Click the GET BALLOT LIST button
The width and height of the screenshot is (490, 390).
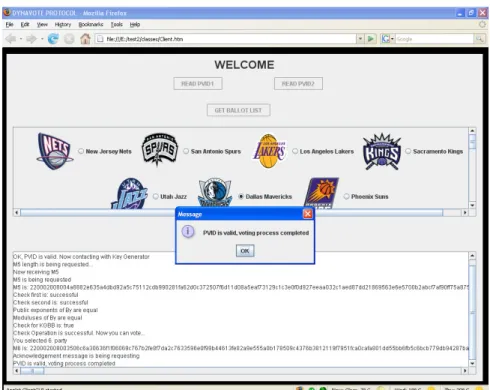(x=238, y=110)
